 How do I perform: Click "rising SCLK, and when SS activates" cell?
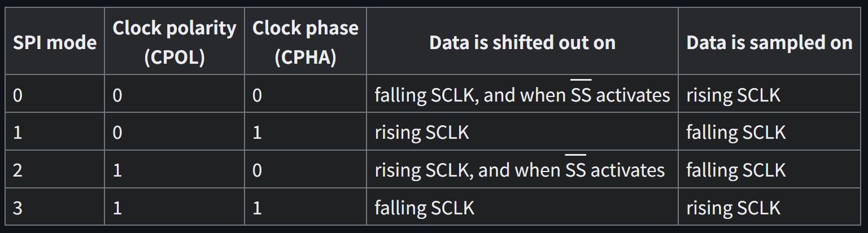520,170
